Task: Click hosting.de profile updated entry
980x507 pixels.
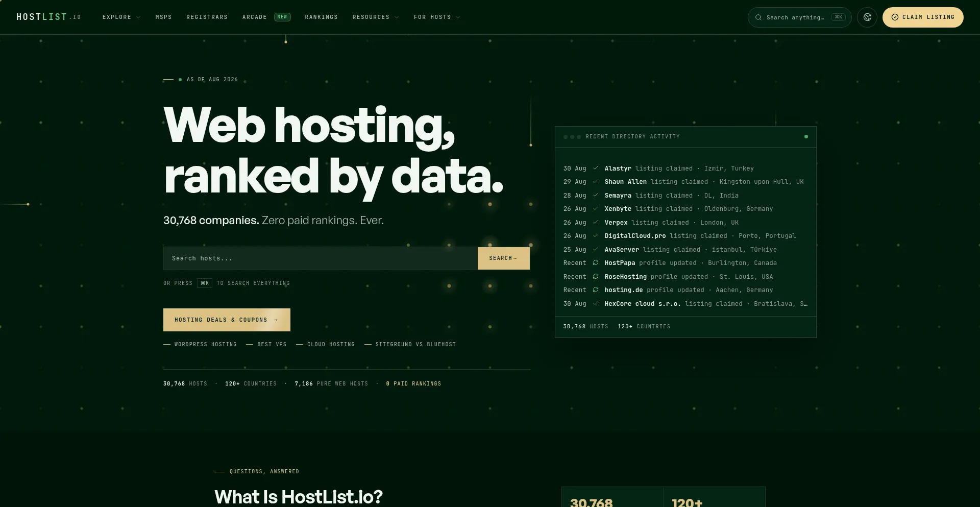Action: (685, 290)
